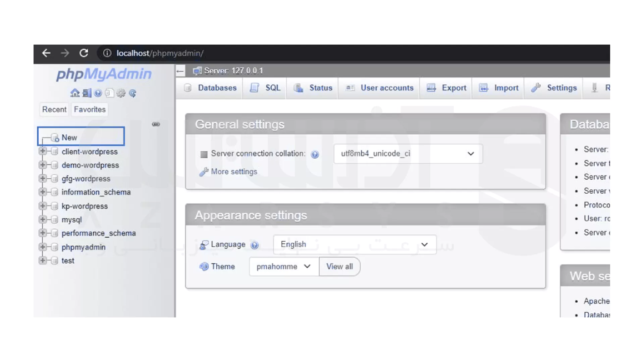This screenshot has width=644, height=362.
Task: Expand the test database plus toggle
Action: pyautogui.click(x=43, y=260)
